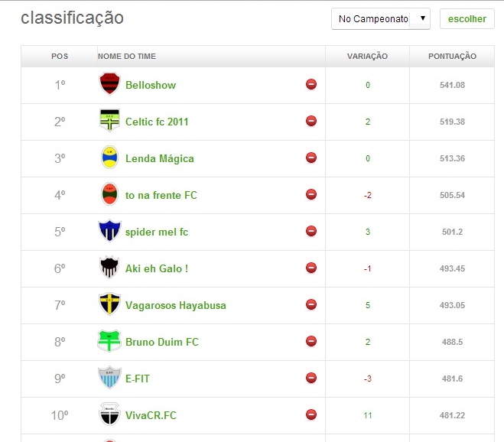Click the NOME DO TIME column header
504x442 pixels.
pyautogui.click(x=127, y=57)
